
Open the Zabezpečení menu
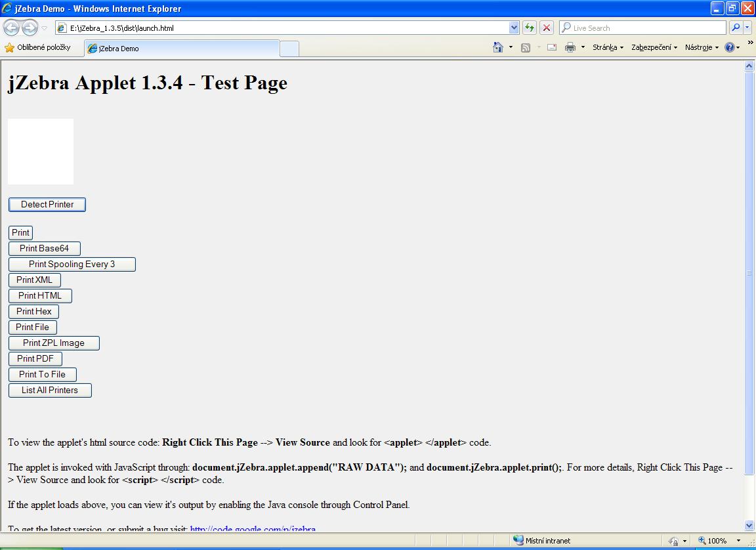tap(654, 47)
